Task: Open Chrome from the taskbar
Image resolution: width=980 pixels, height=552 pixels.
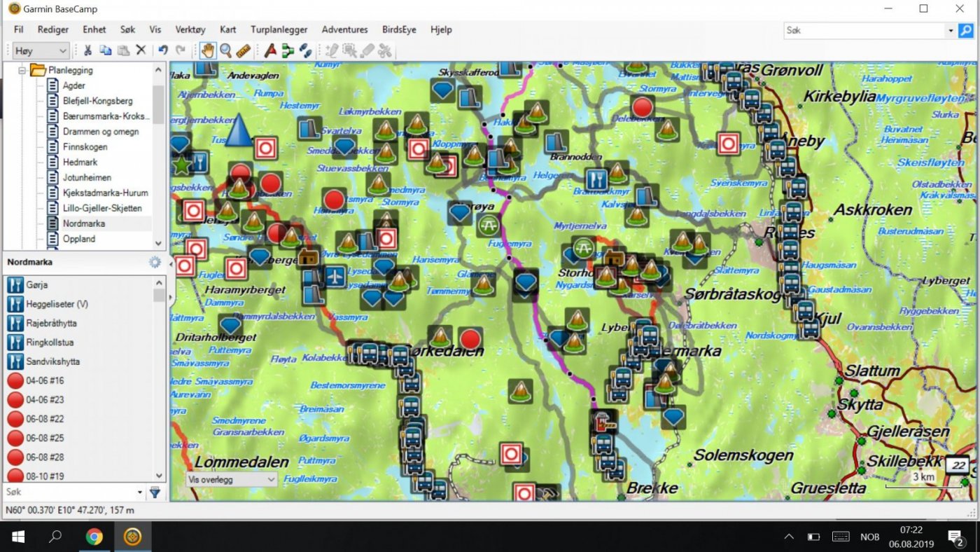Action: [x=94, y=537]
